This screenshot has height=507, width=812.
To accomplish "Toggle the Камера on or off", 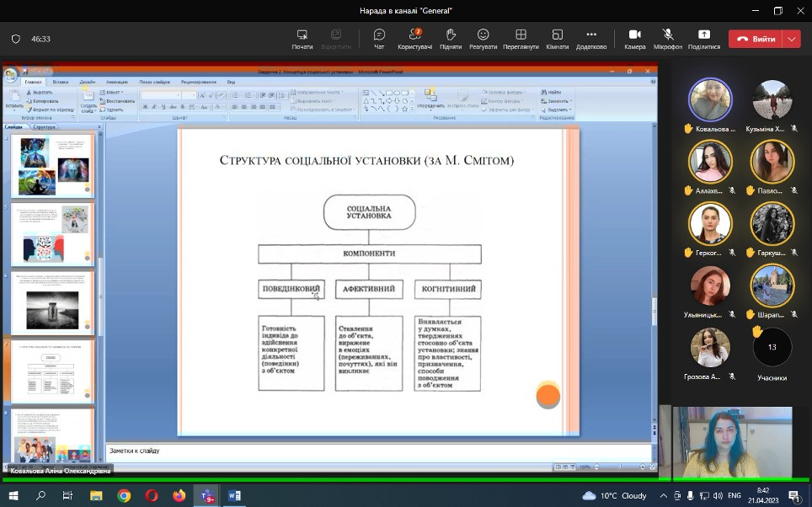I will [634, 39].
